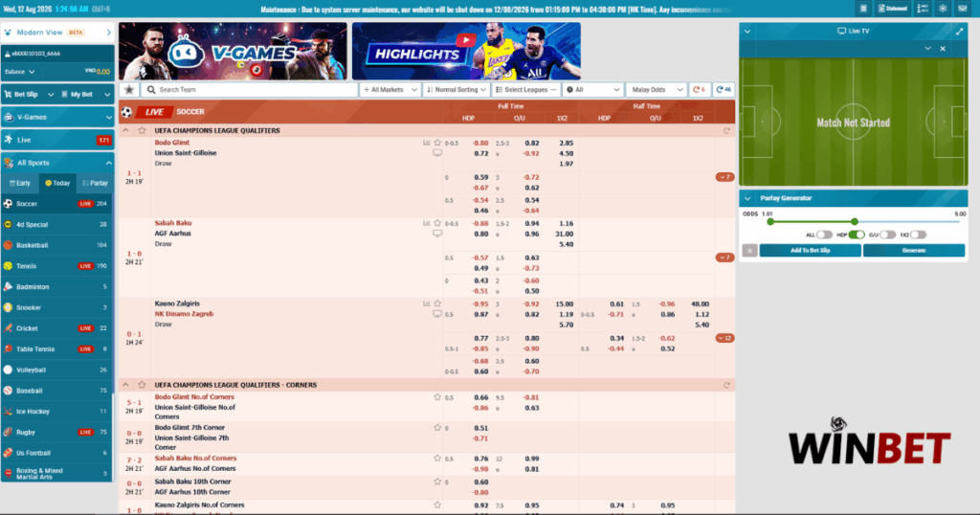
Task: Click Add To Bet Slip button
Action: [810, 251]
